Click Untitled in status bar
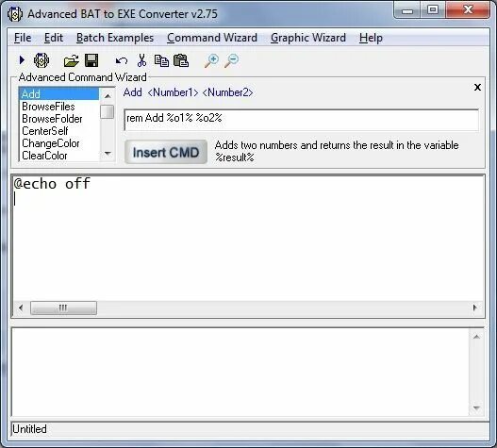Screen dimensions: 497x448 (29, 429)
